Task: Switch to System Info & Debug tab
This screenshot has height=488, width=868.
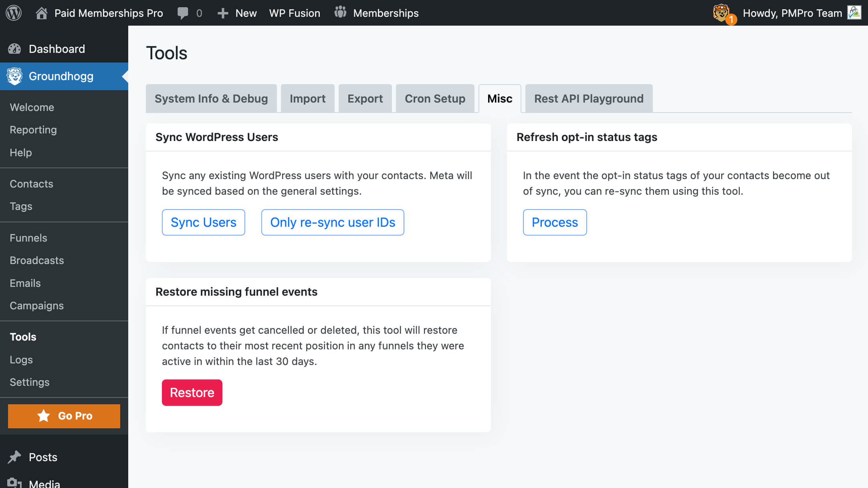Action: click(x=211, y=98)
